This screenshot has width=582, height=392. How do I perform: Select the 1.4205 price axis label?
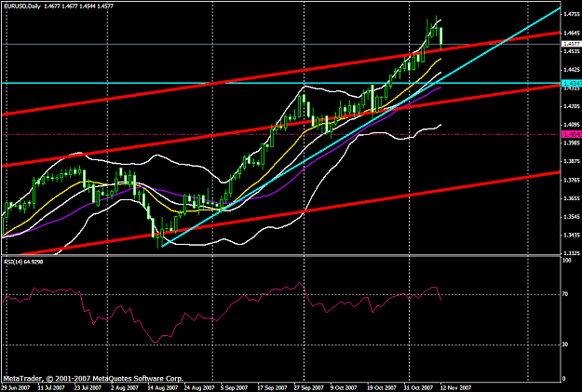click(572, 106)
